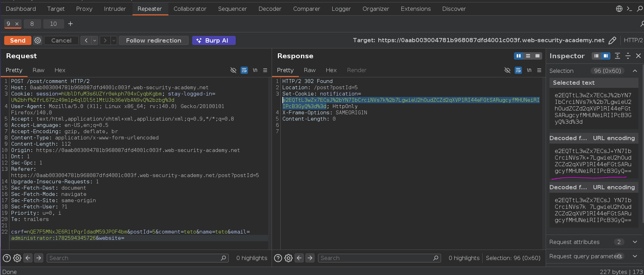Go to the Logger tab
This screenshot has height=275, width=644.
(x=341, y=9)
